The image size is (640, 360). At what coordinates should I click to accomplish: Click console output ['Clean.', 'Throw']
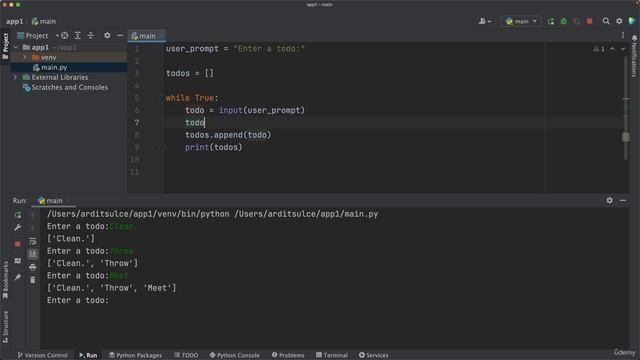[x=93, y=263]
